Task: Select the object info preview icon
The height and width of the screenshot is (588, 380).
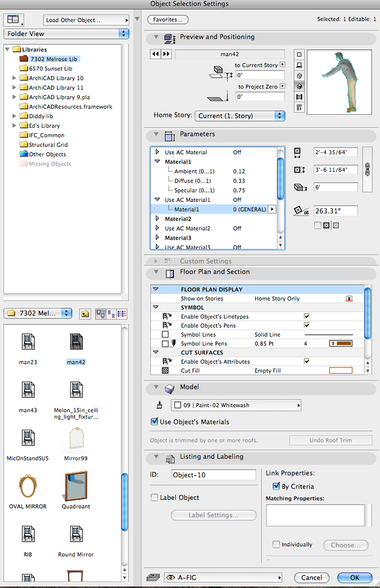Action: (x=299, y=108)
